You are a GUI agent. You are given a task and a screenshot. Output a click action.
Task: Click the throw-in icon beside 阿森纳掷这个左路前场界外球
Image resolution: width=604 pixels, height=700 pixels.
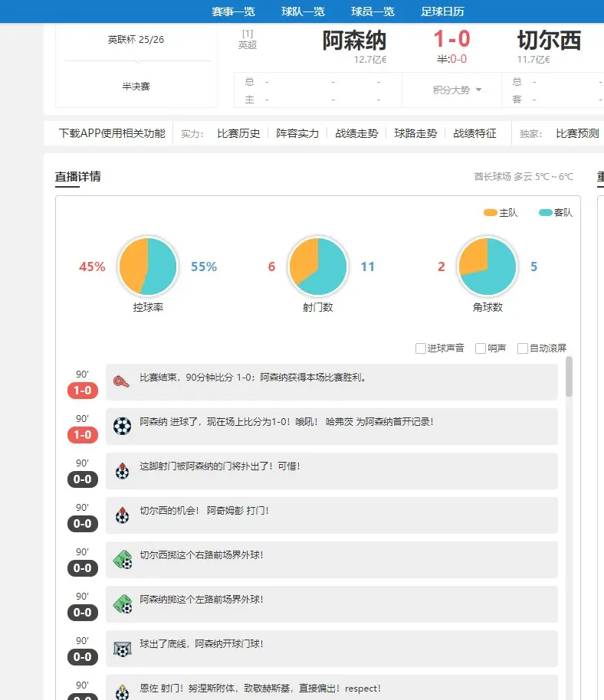coord(123,604)
